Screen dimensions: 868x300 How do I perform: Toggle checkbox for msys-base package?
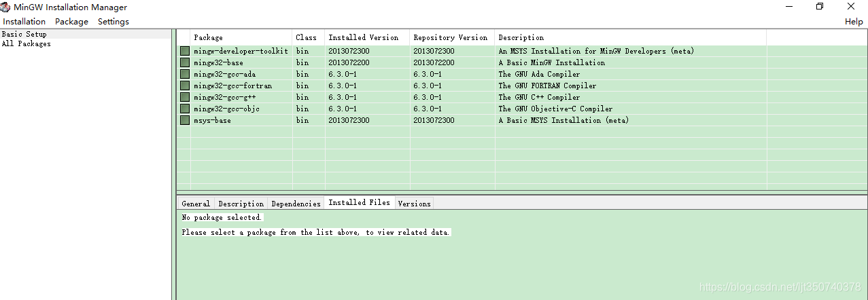185,120
